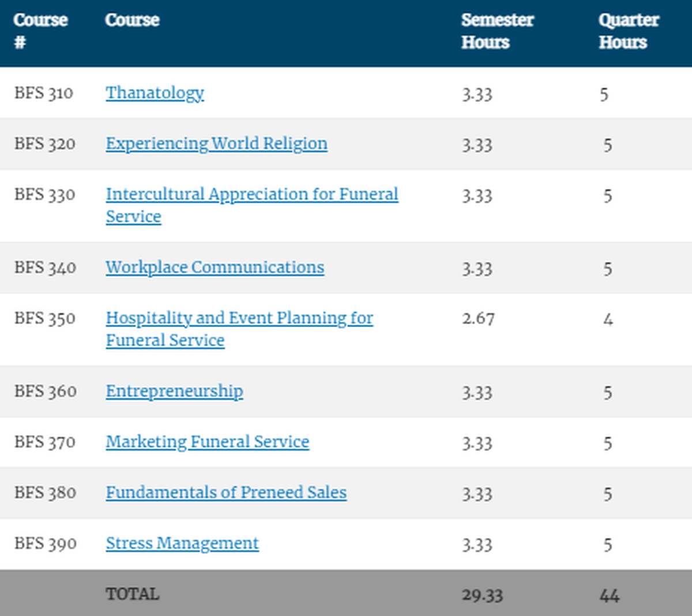The width and height of the screenshot is (692, 616).
Task: Click the quarter hours value 4 for BFS 350
Action: click(608, 319)
